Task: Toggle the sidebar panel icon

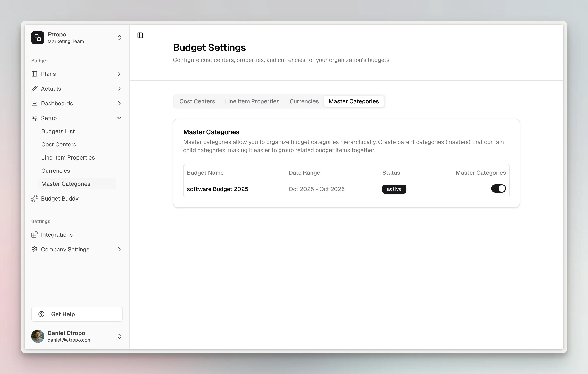Action: [x=140, y=35]
